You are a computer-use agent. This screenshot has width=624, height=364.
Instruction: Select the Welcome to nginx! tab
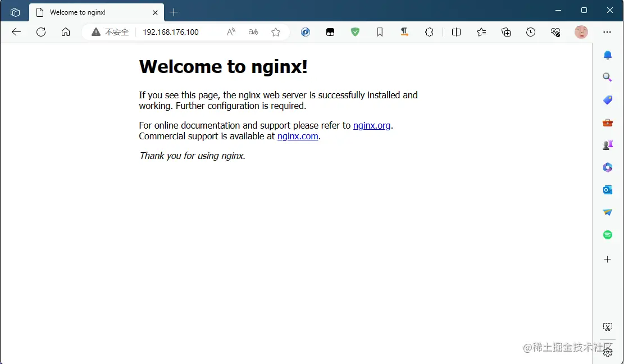pyautogui.click(x=97, y=12)
